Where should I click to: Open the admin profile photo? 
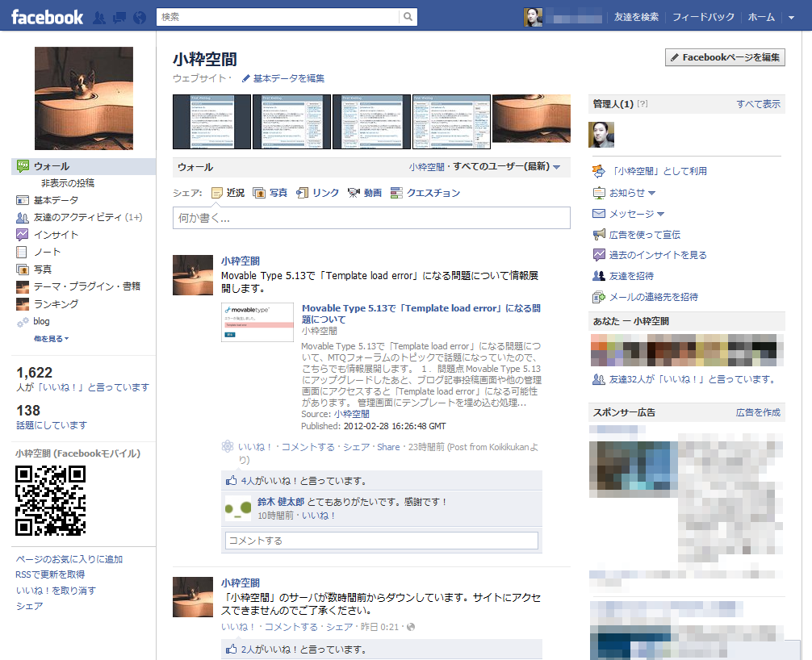[x=601, y=135]
